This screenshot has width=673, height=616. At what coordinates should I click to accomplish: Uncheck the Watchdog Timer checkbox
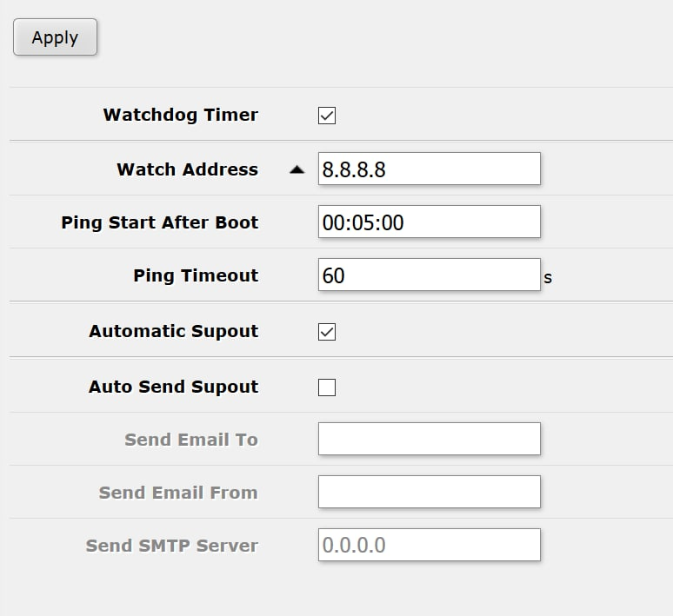click(327, 116)
